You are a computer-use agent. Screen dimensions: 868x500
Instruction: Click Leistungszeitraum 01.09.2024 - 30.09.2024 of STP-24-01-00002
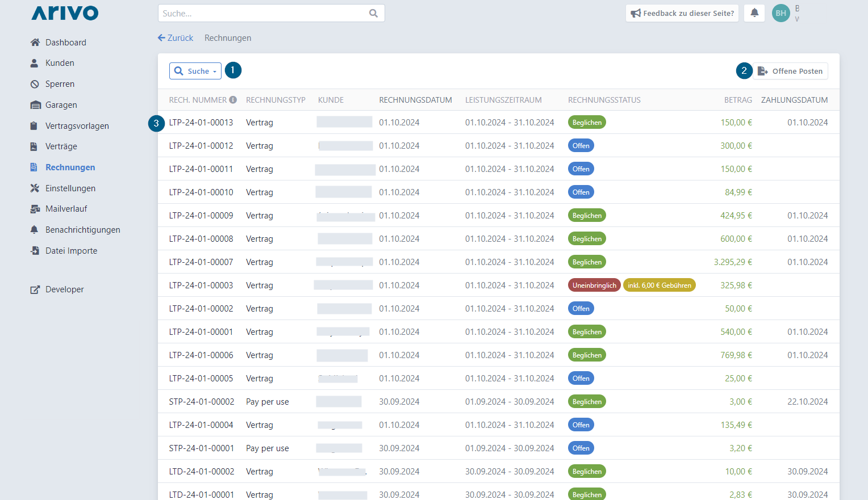point(510,402)
